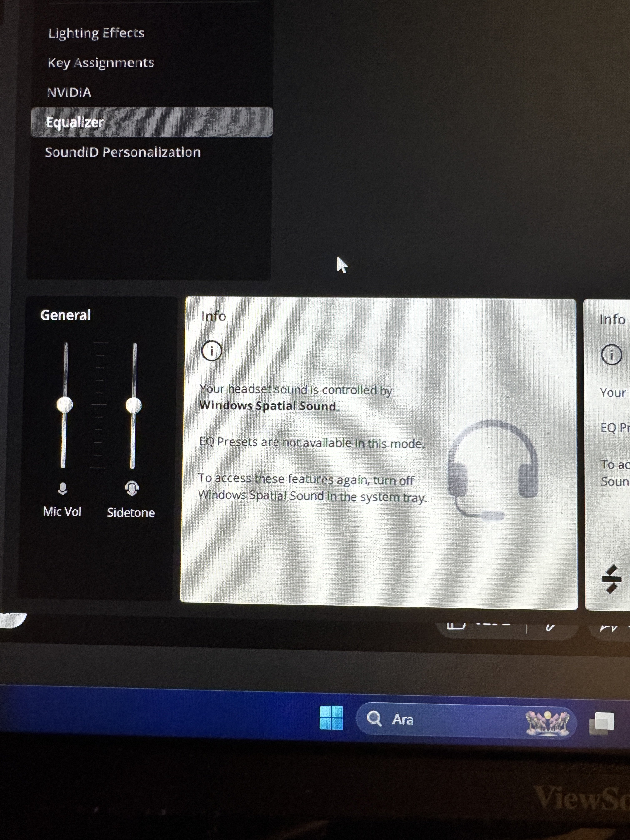
Task: Open the Windows Start menu
Action: tap(331, 718)
